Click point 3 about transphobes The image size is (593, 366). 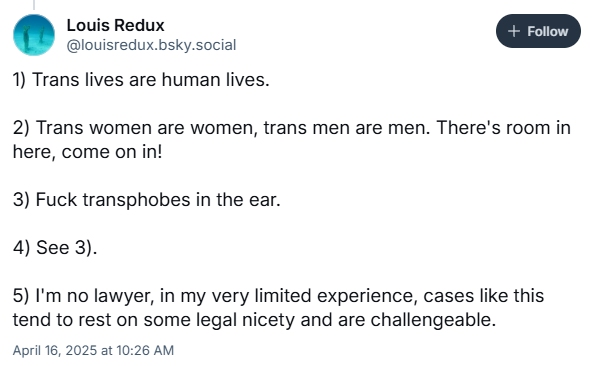click(147, 200)
